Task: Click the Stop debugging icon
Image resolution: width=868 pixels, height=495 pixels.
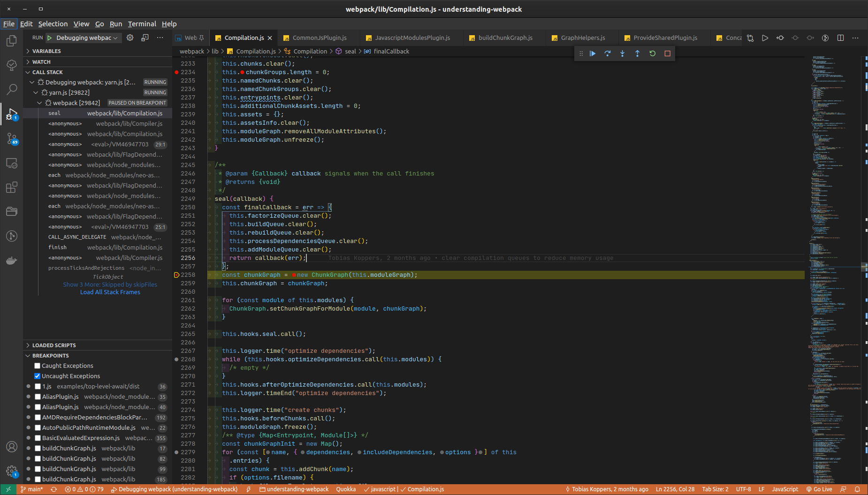Action: 667,53
